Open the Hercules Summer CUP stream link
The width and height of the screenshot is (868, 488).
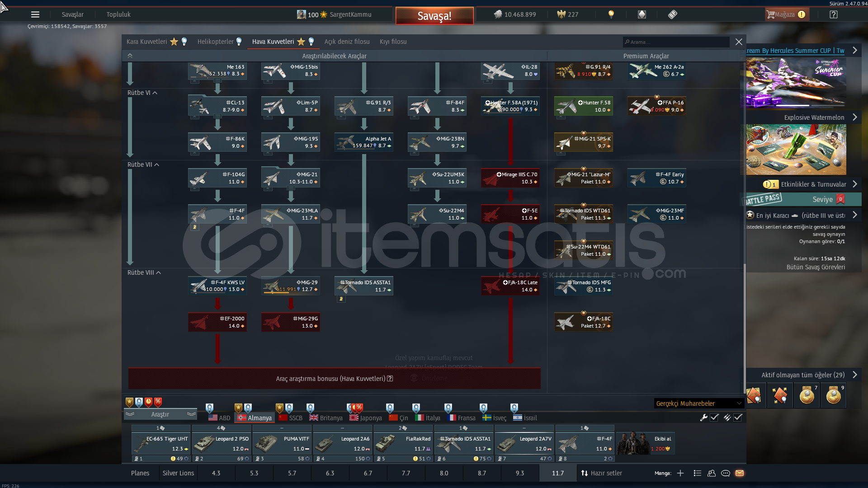pyautogui.click(x=795, y=51)
